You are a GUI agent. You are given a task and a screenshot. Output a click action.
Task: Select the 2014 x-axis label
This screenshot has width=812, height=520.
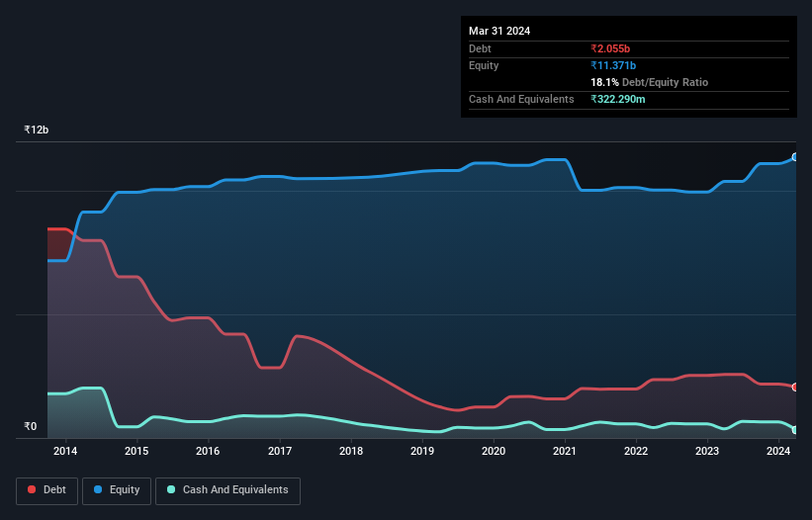[x=65, y=451]
